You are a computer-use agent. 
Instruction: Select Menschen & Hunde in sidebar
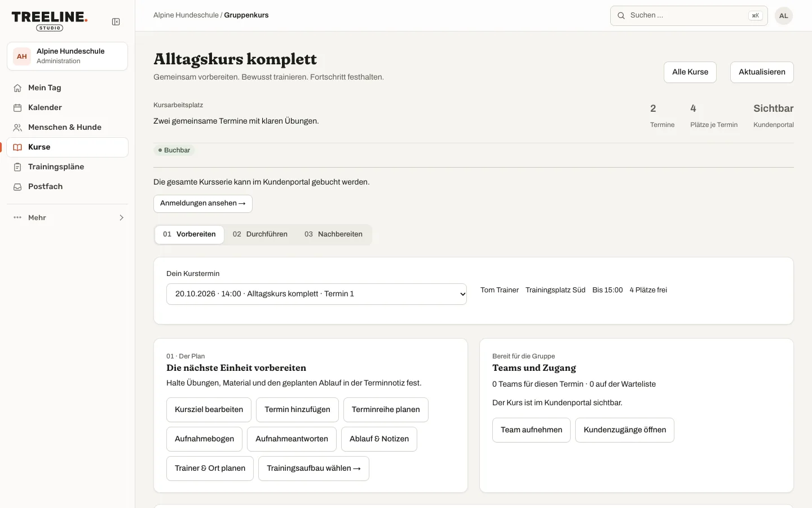(x=68, y=128)
